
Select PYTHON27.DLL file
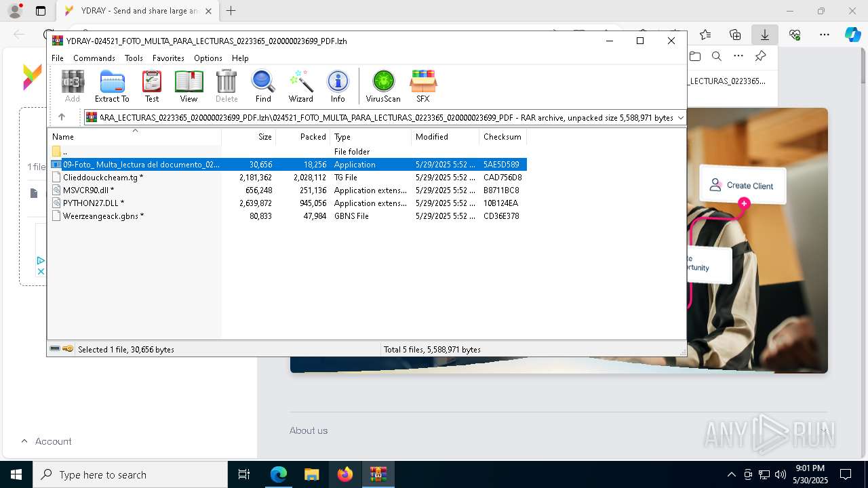287,203
